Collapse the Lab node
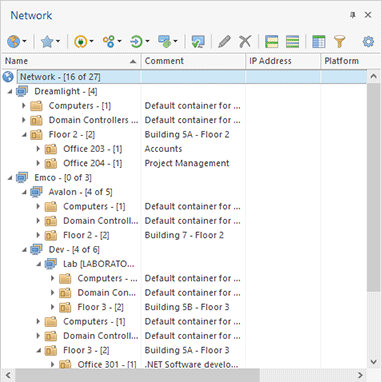This screenshot has width=382, height=382. pyautogui.click(x=38, y=264)
